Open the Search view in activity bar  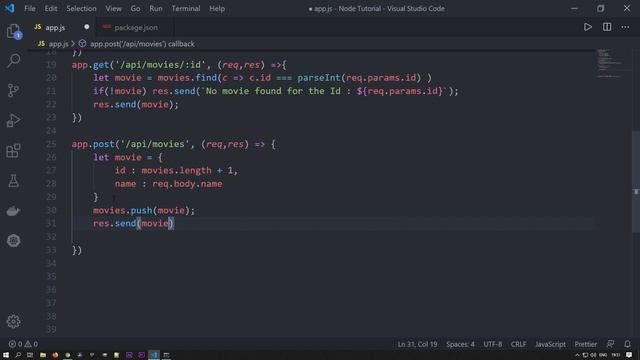click(13, 61)
